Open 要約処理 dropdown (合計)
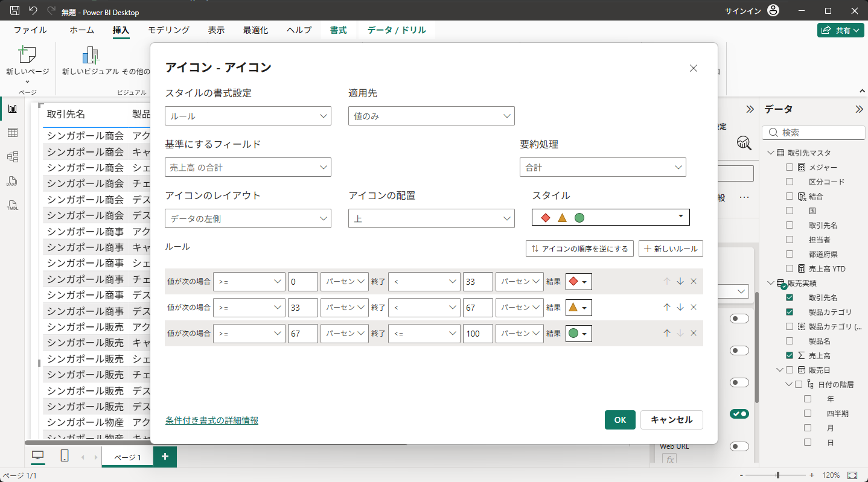Screen dimensions: 868x482 click(603, 167)
